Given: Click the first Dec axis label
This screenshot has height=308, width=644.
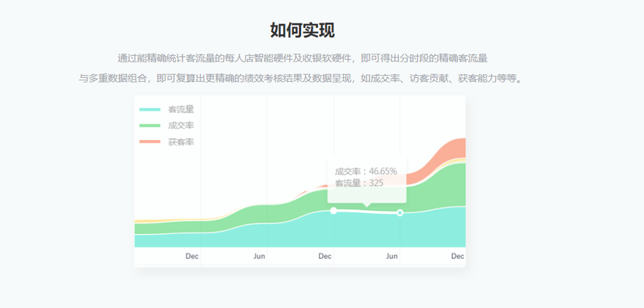Looking at the screenshot, I should pyautogui.click(x=192, y=256).
